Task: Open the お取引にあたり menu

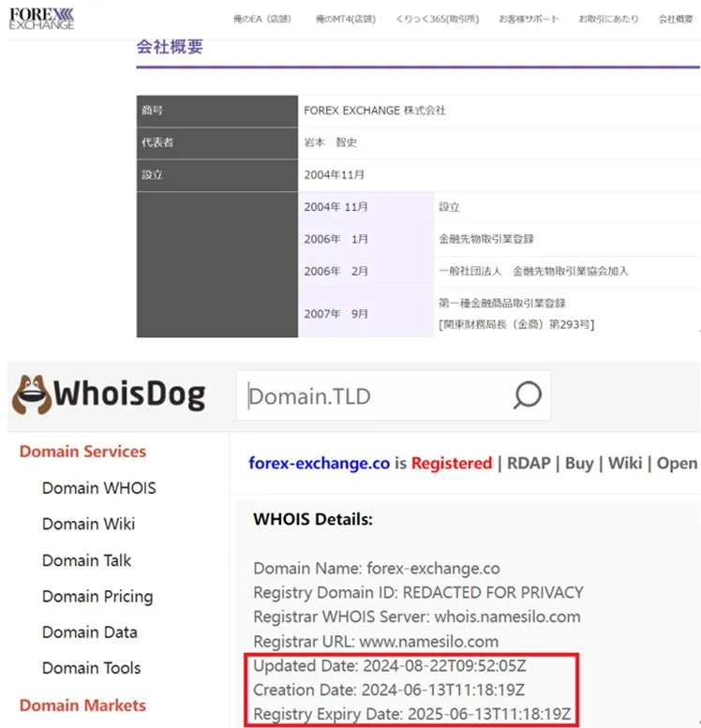Action: (x=608, y=19)
